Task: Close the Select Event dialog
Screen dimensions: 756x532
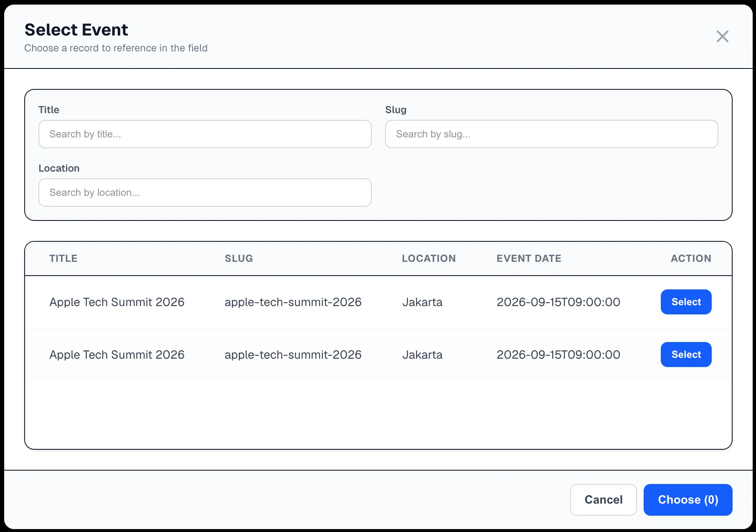Action: [722, 36]
